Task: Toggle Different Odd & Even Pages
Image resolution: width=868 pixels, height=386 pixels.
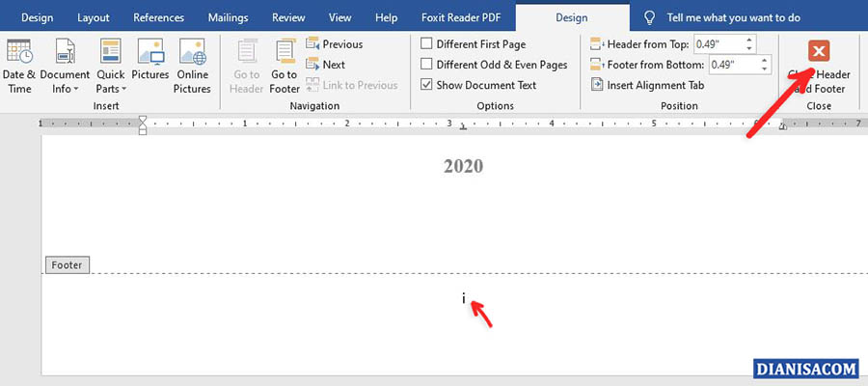Action: tap(426, 65)
